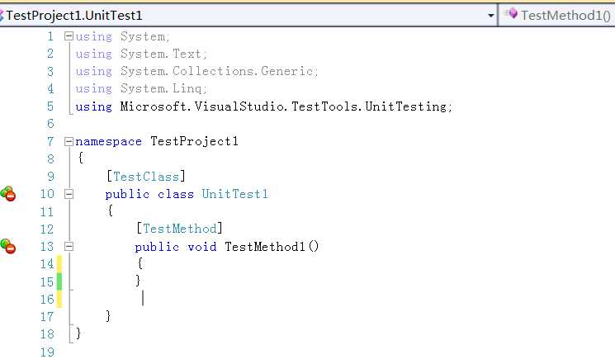
Task: Click yellow change marker at line 14
Action: tap(59, 263)
